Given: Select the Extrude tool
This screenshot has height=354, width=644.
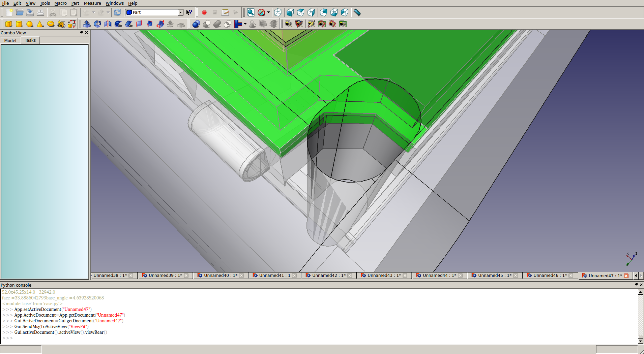Looking at the screenshot, I should coord(87,24).
